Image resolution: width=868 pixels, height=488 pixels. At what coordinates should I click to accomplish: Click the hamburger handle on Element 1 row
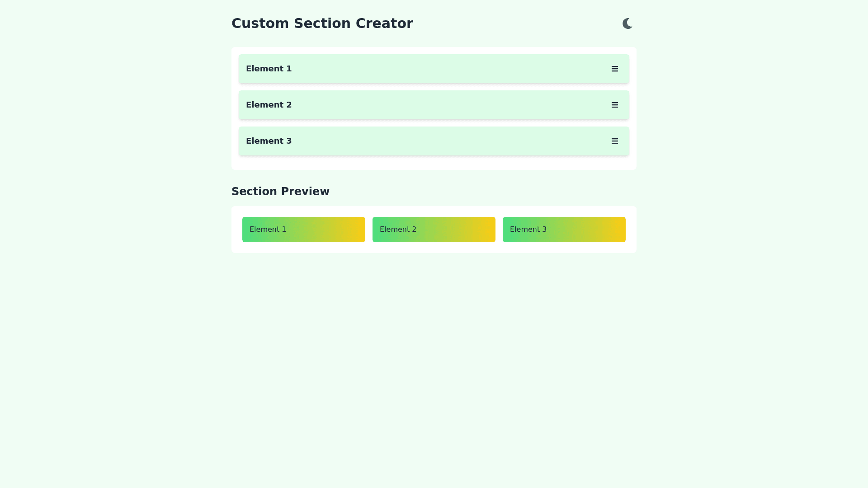(x=614, y=69)
